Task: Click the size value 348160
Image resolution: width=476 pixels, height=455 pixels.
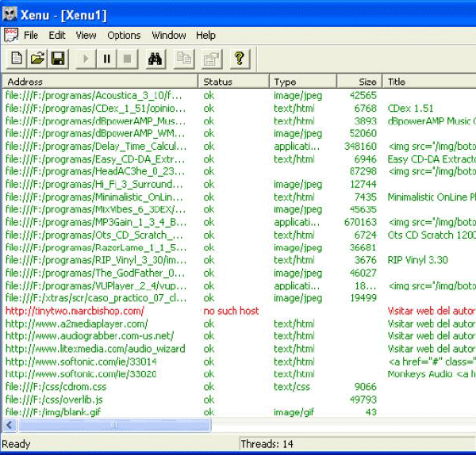Action: [360, 146]
